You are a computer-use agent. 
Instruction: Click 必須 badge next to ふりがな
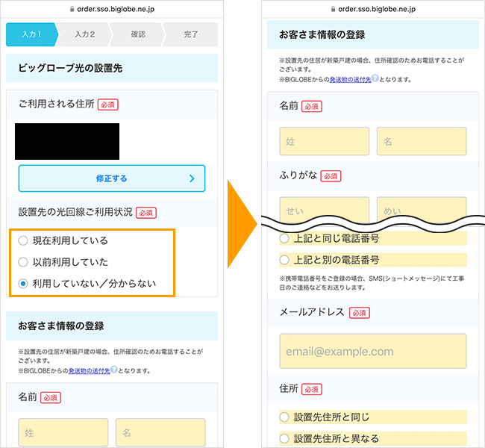click(331, 176)
